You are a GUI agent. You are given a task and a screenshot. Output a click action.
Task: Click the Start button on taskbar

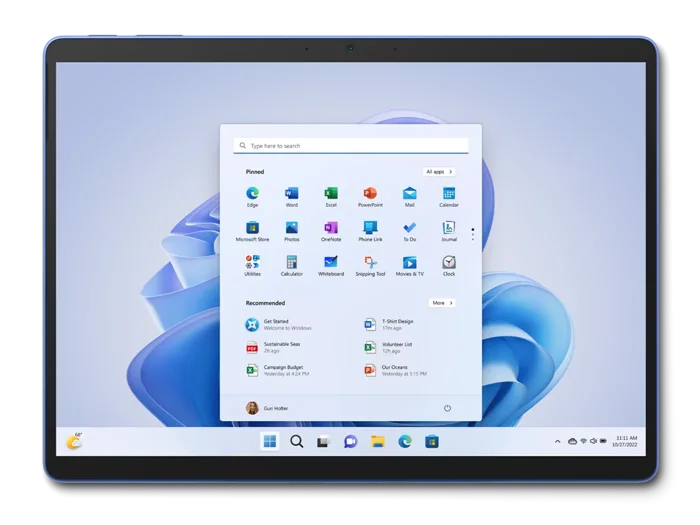tap(270, 442)
